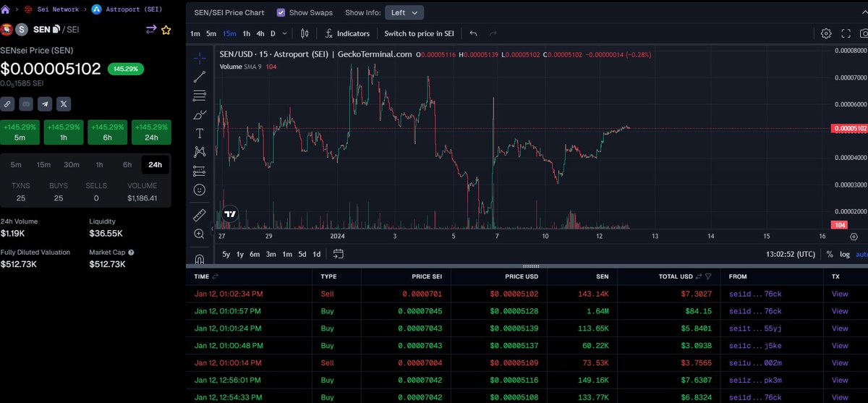Image resolution: width=868 pixels, height=403 pixels.
Task: Select the text annotation tool
Action: 200,133
